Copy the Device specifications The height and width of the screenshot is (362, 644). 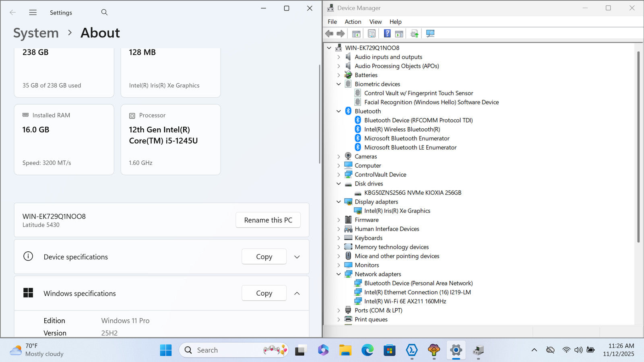tap(264, 257)
